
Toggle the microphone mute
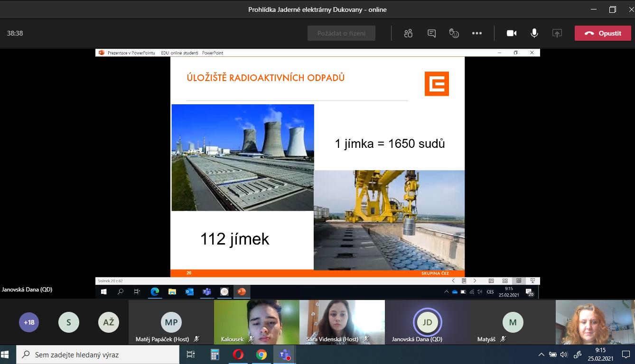(x=534, y=33)
